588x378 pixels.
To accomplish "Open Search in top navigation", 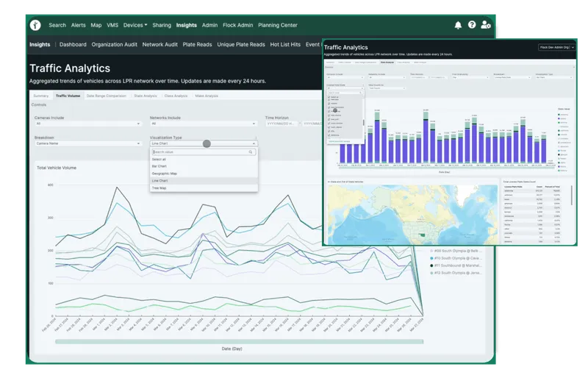I will (x=57, y=25).
